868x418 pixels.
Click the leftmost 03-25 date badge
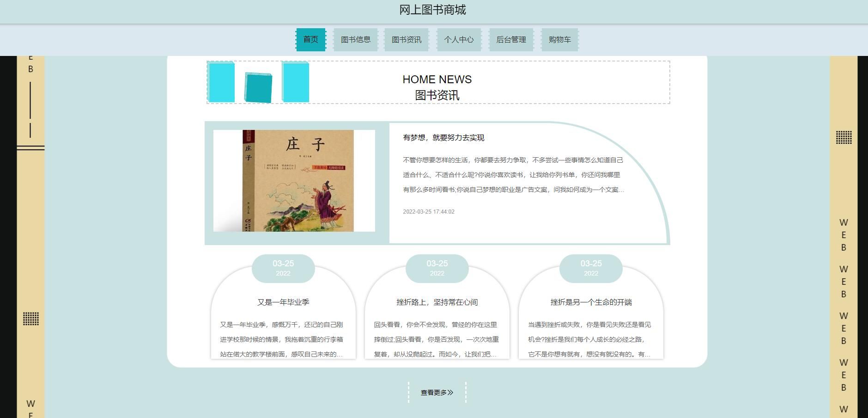pyautogui.click(x=283, y=268)
